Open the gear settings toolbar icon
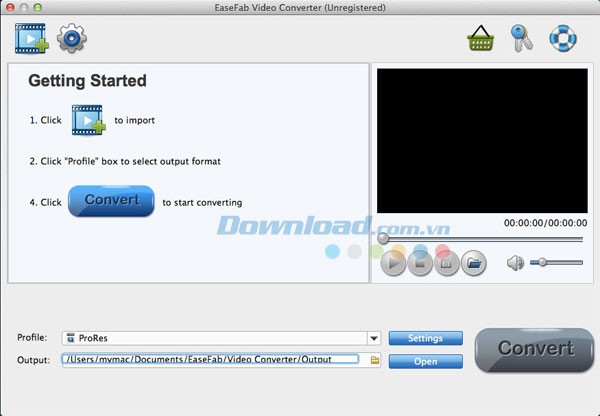The width and height of the screenshot is (600, 416). [x=72, y=38]
